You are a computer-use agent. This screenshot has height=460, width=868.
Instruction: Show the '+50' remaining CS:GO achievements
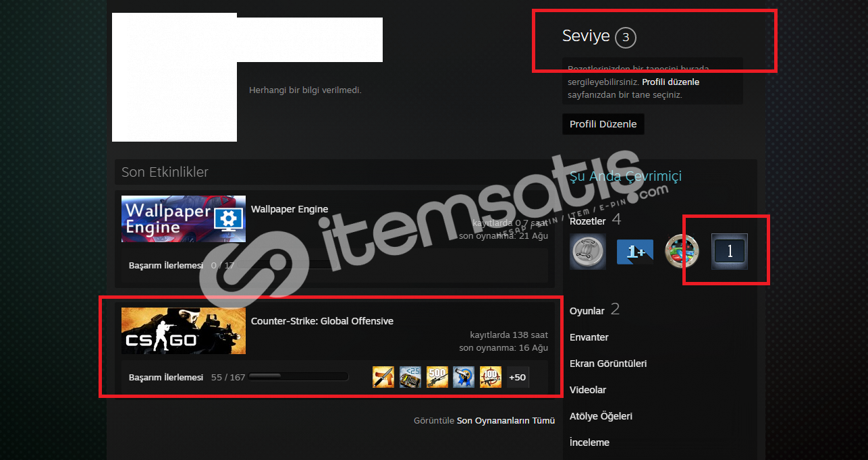(518, 377)
